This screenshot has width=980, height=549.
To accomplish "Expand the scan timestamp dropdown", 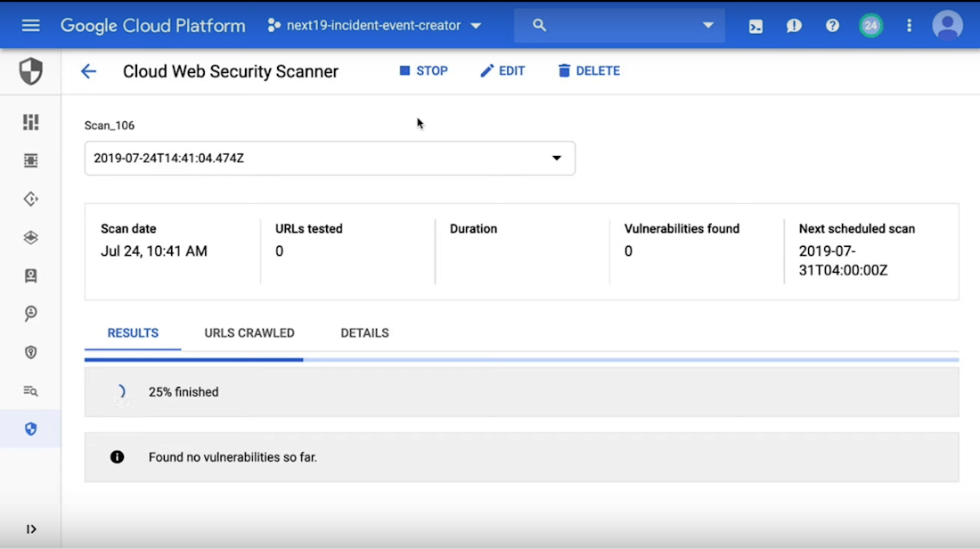I will point(556,159).
